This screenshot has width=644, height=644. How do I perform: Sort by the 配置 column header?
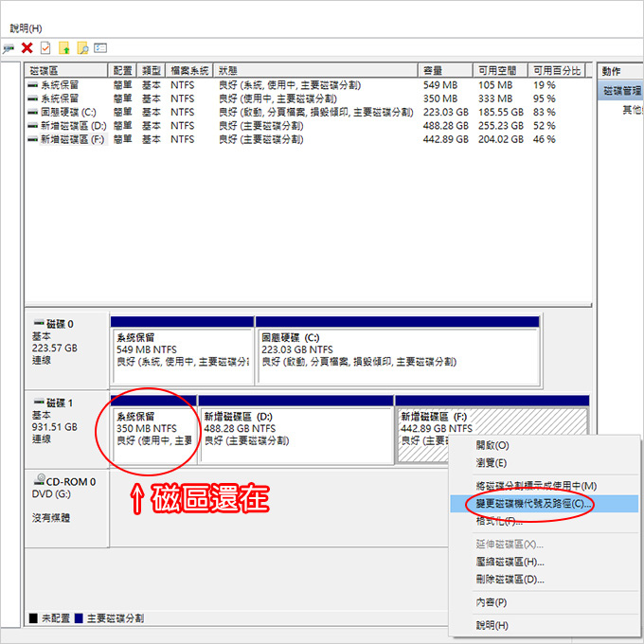[122, 71]
